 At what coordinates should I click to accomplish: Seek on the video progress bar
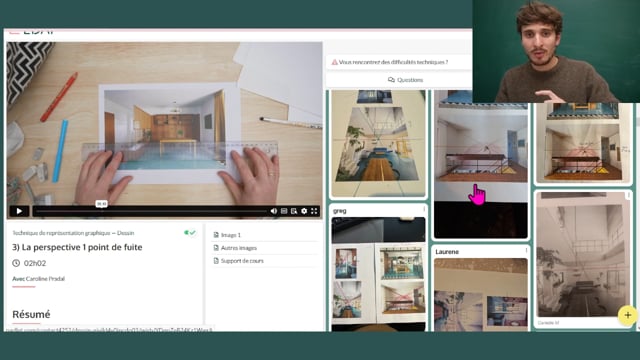pyautogui.click(x=150, y=211)
